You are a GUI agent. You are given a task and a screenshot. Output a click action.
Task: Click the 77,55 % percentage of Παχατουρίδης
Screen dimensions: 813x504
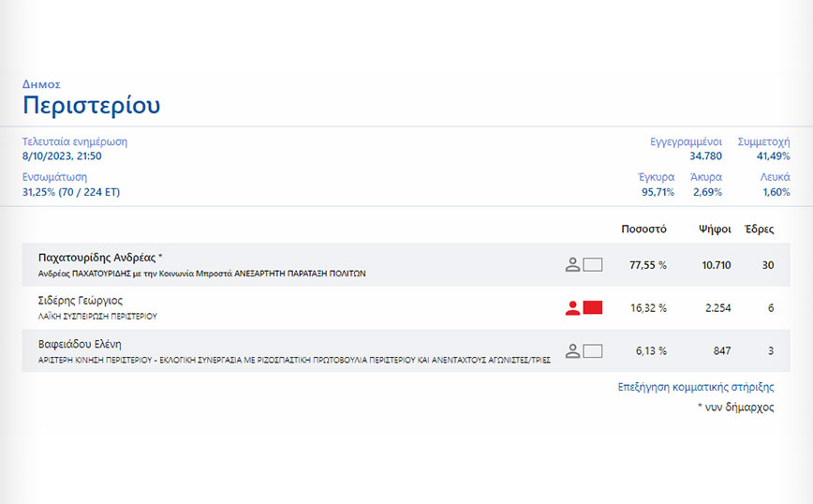647,265
